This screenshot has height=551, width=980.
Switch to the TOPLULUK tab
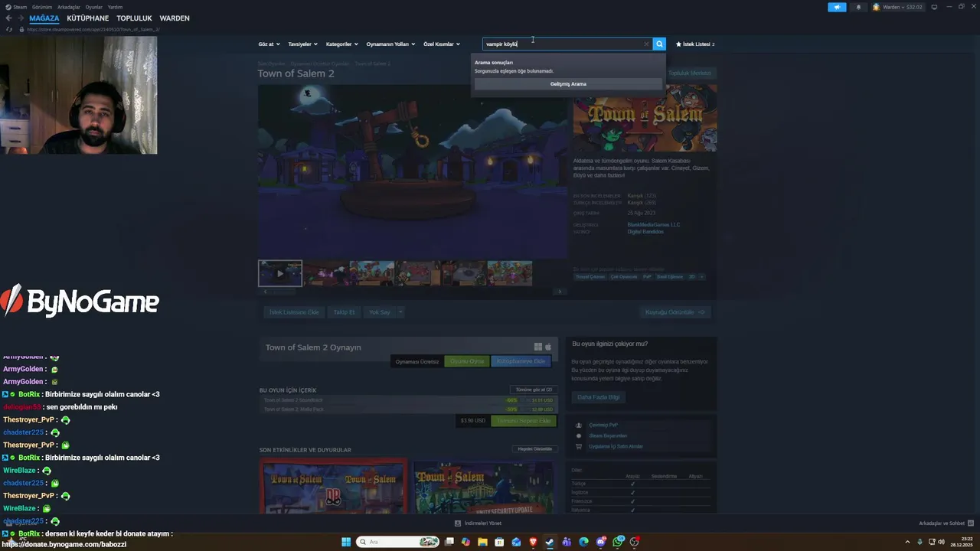click(x=134, y=18)
